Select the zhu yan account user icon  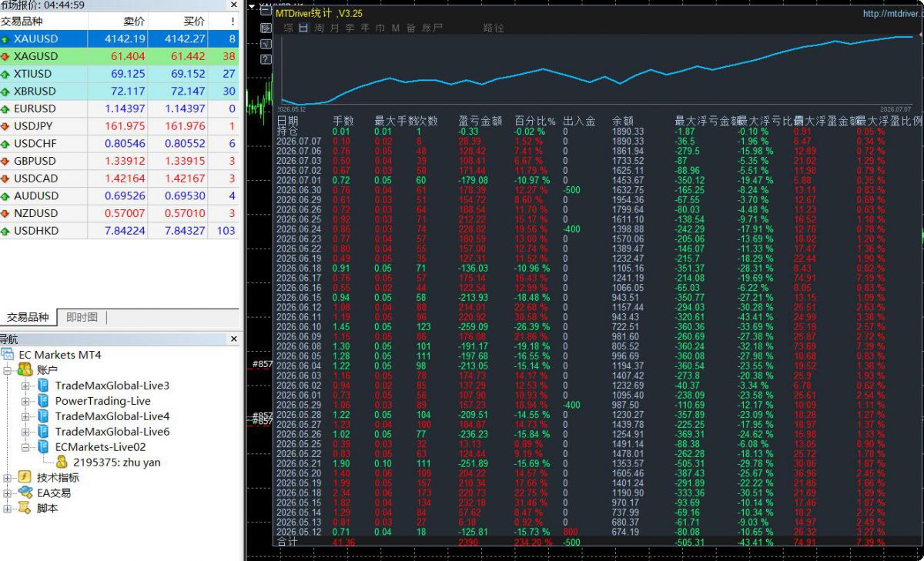pyautogui.click(x=62, y=462)
